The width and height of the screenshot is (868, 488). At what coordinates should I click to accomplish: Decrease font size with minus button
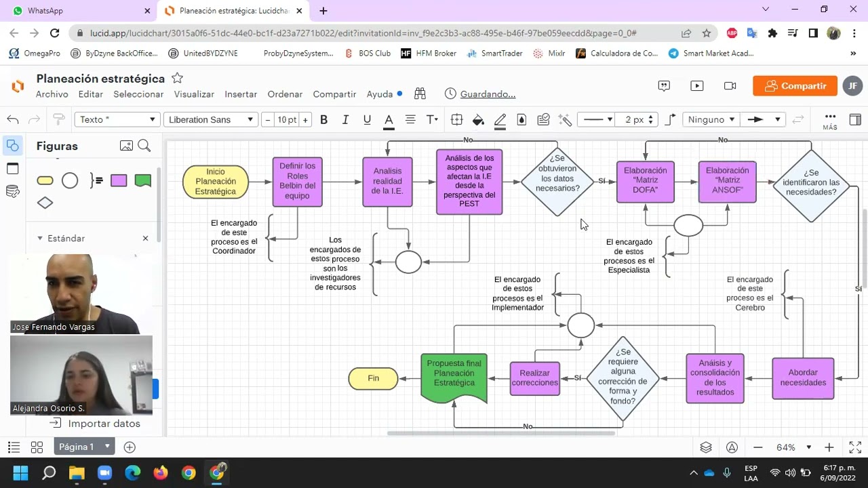tap(268, 120)
